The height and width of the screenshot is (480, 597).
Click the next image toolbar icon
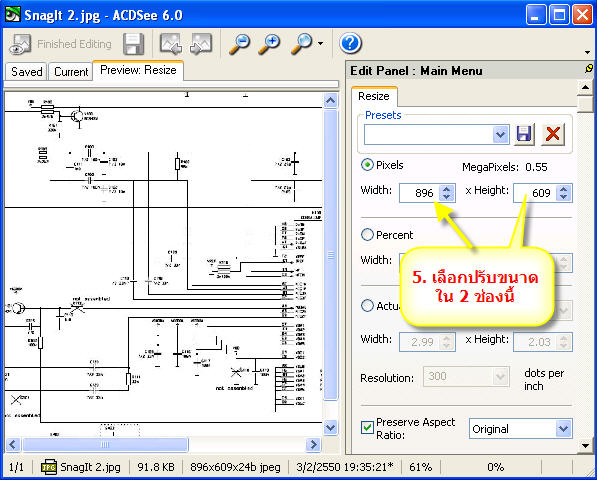201,44
